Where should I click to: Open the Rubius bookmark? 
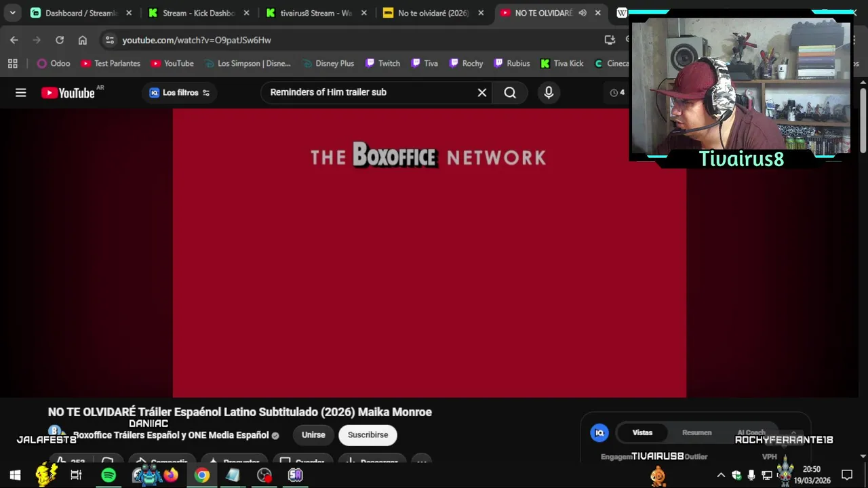[x=511, y=64]
